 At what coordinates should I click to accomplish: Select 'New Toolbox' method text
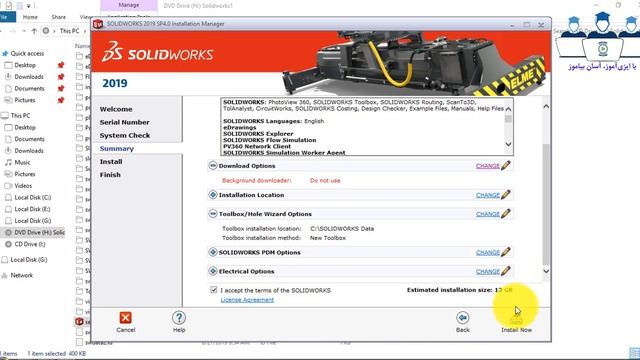(x=328, y=238)
